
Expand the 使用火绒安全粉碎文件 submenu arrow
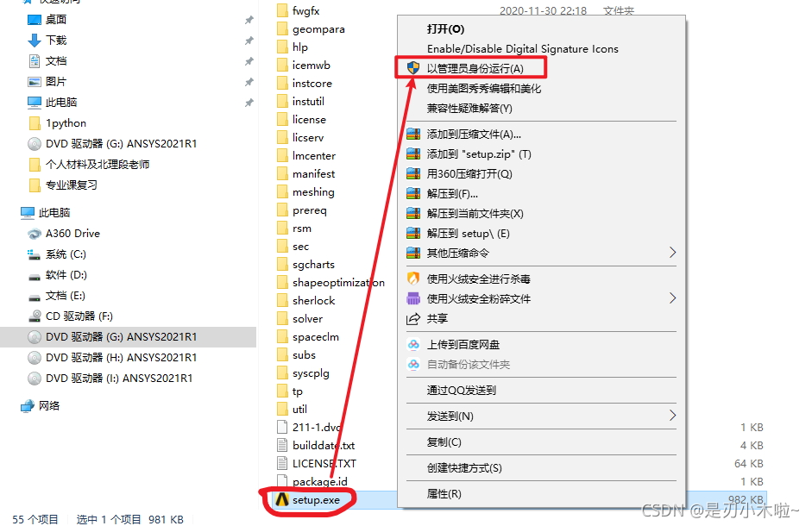(x=672, y=298)
